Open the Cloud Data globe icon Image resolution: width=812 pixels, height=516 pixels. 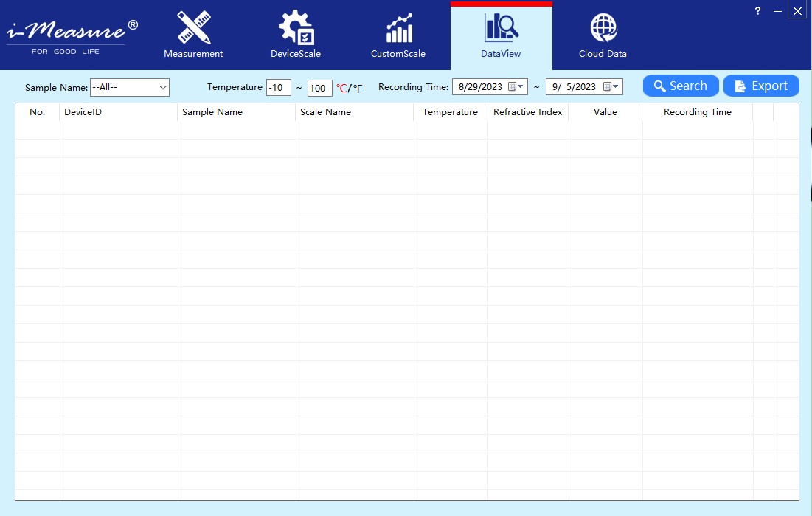tap(603, 28)
